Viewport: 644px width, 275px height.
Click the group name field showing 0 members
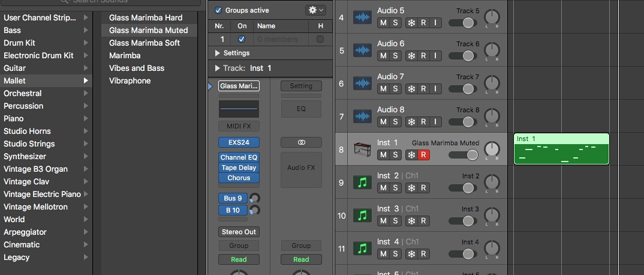tap(281, 39)
